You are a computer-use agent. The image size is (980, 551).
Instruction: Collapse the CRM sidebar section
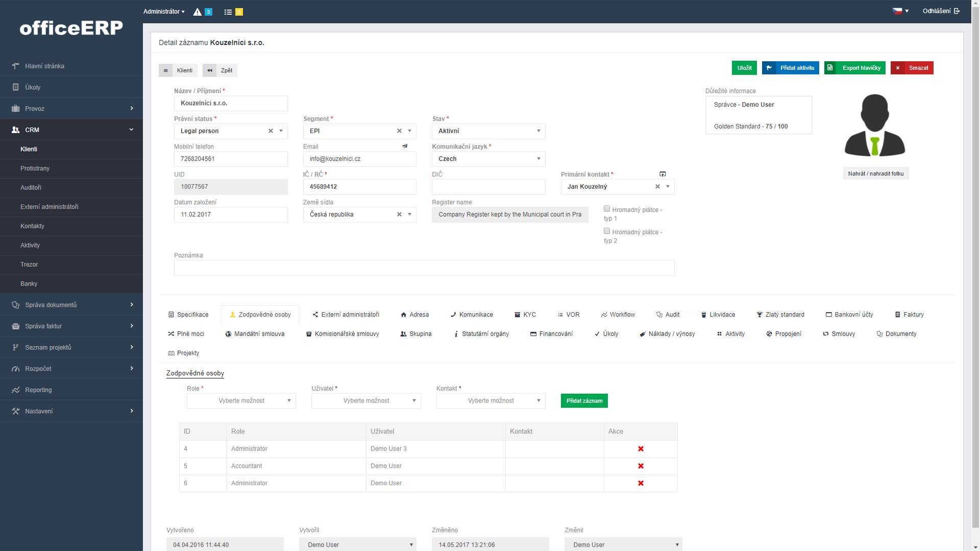click(71, 130)
